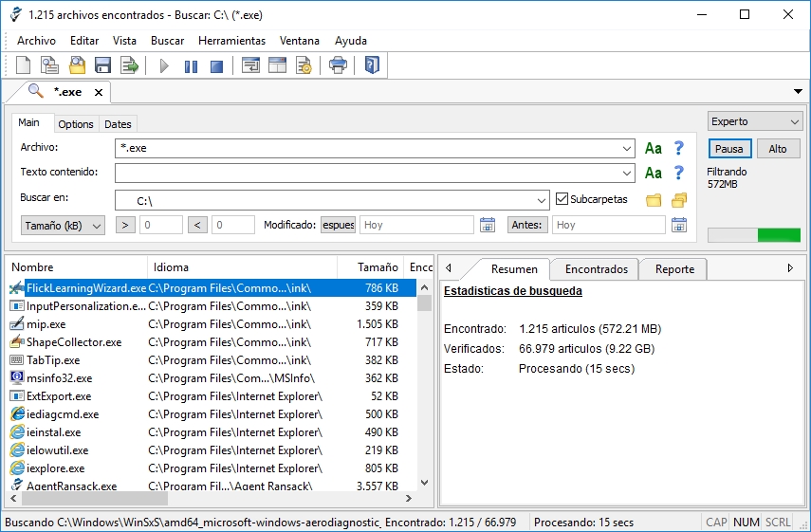811x532 pixels.
Task: Toggle case sensitivity Aa for Texto contenido
Action: point(654,173)
